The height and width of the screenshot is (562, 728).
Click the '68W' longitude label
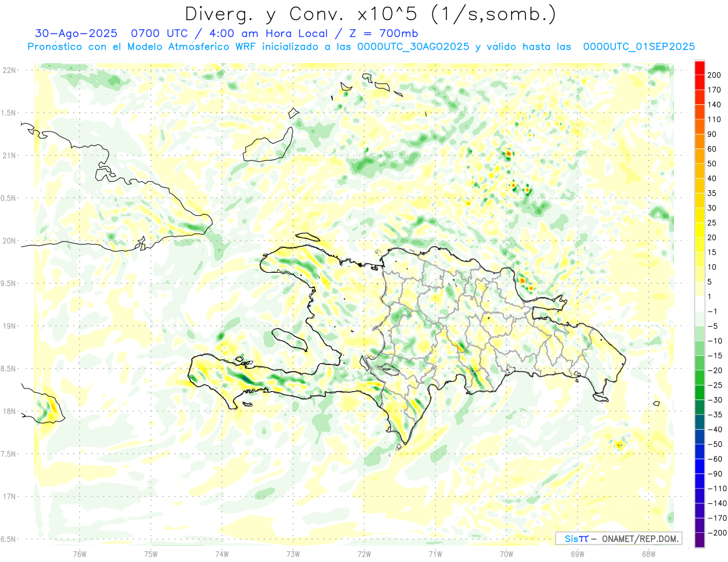648,553
